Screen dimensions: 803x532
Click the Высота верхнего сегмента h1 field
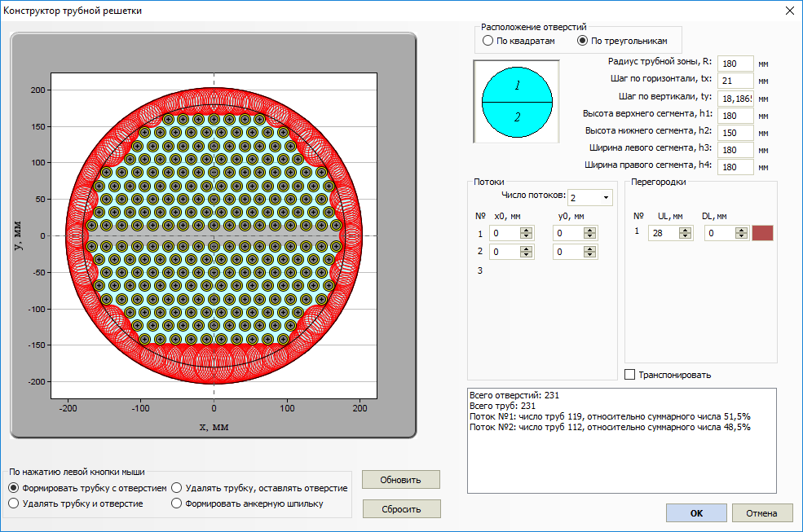[x=735, y=116]
